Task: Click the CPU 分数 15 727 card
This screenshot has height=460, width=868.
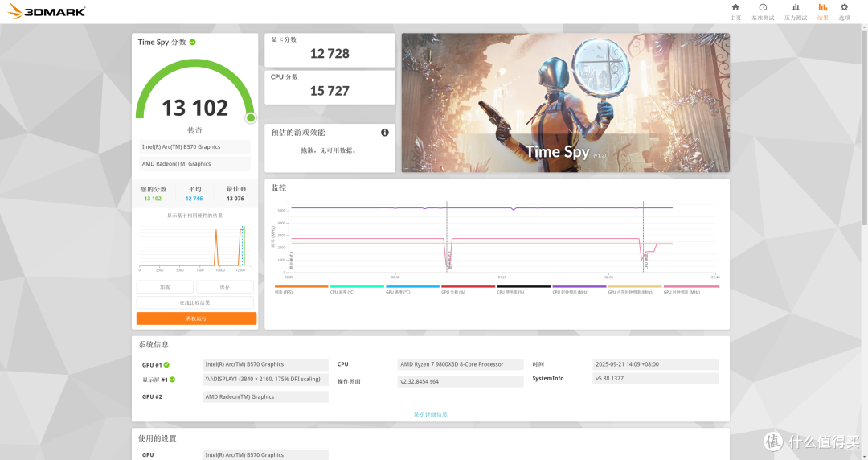Action: pos(330,87)
